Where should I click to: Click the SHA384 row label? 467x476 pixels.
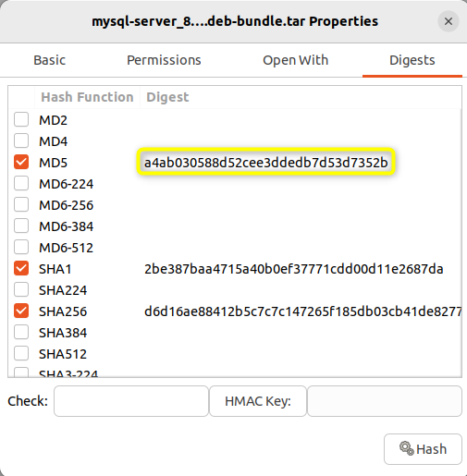(x=63, y=333)
